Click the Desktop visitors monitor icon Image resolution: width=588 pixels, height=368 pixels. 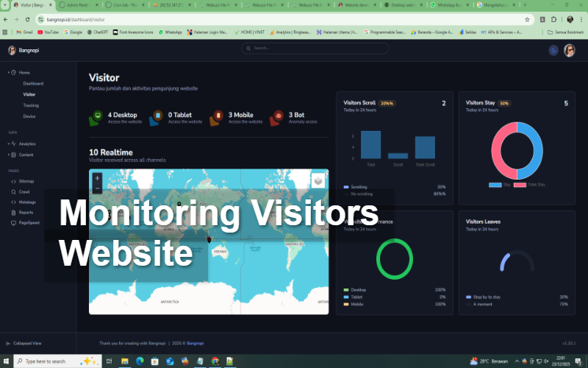tap(96, 118)
